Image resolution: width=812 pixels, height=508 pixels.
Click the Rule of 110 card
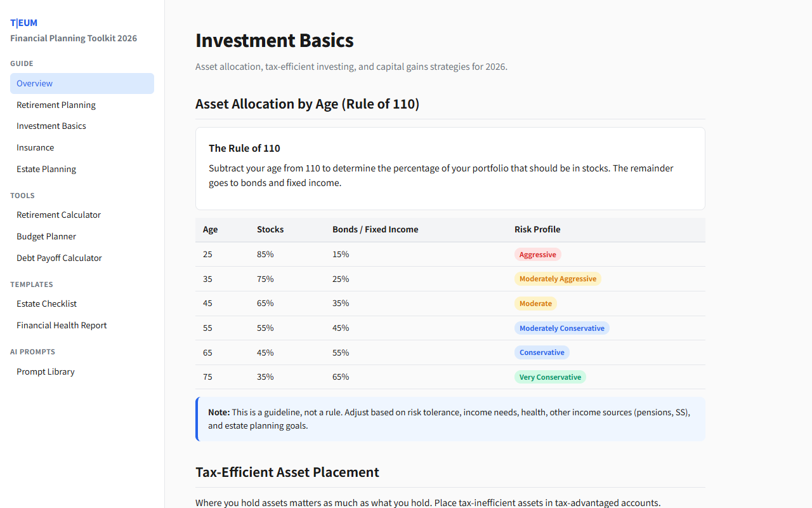[x=450, y=168]
